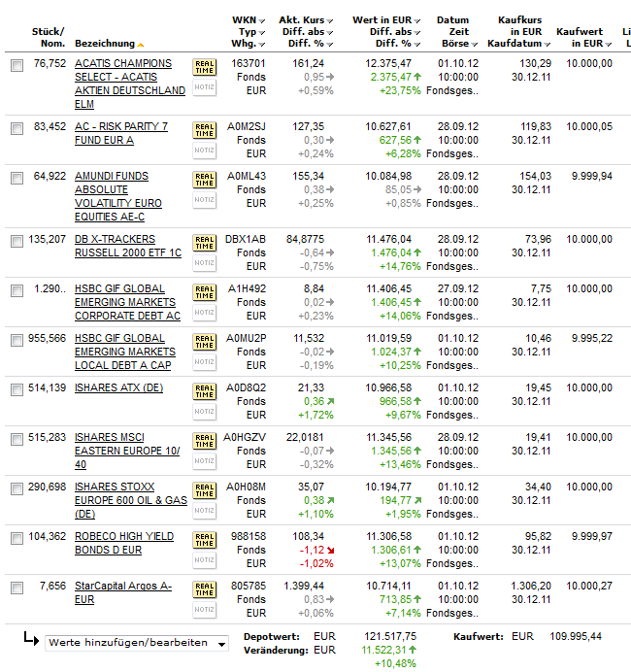Click REAL TIME icon for StarCapital Argos
The width and height of the screenshot is (631, 672).
click(x=204, y=589)
